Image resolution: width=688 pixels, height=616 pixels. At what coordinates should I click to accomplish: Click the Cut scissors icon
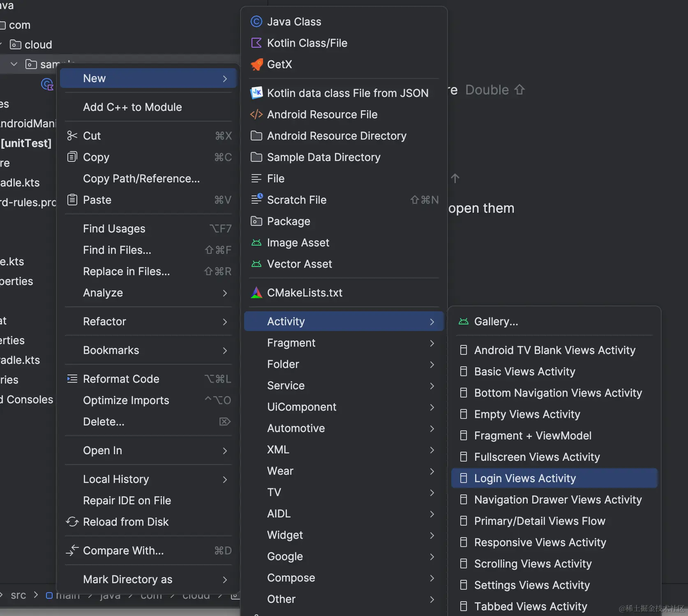72,136
